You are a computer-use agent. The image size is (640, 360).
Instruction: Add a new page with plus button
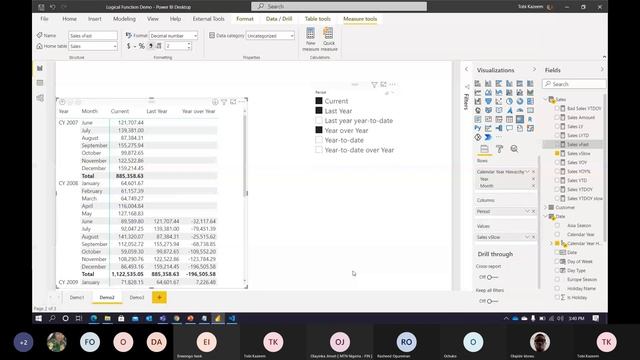click(159, 298)
